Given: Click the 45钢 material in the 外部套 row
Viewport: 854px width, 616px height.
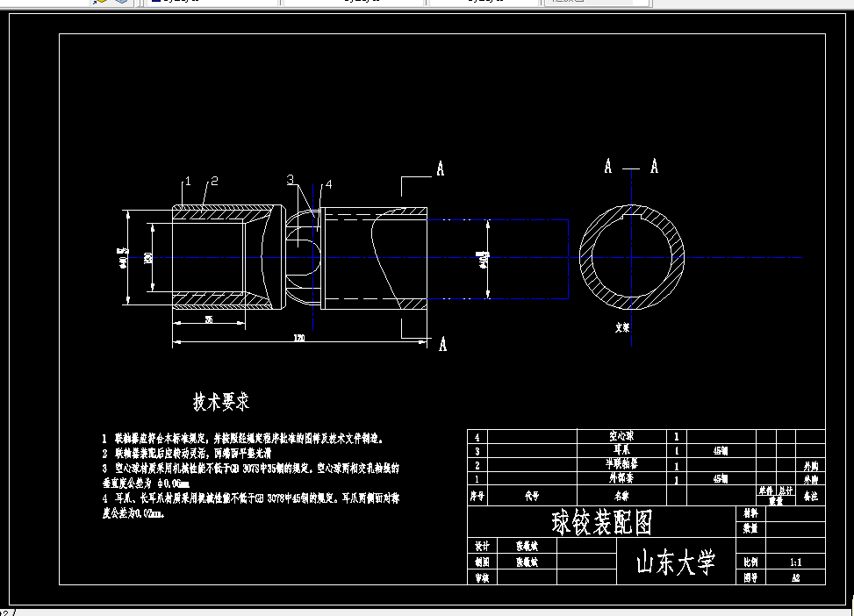Looking at the screenshot, I should tap(721, 479).
